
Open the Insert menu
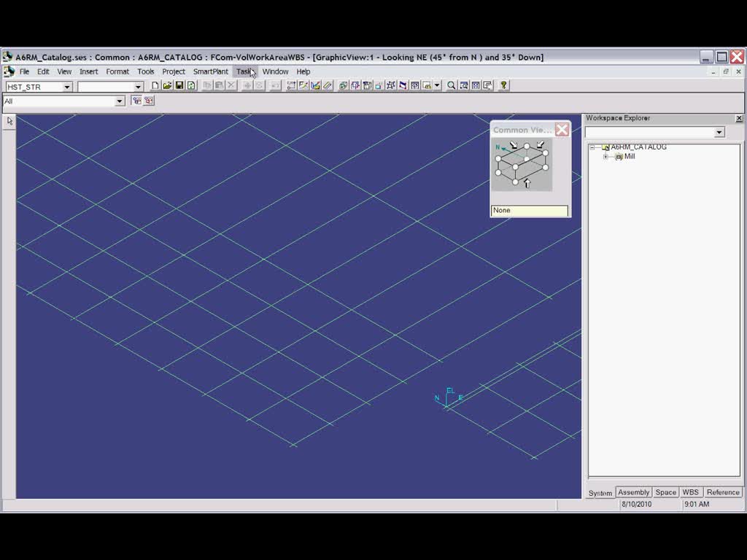[88, 71]
